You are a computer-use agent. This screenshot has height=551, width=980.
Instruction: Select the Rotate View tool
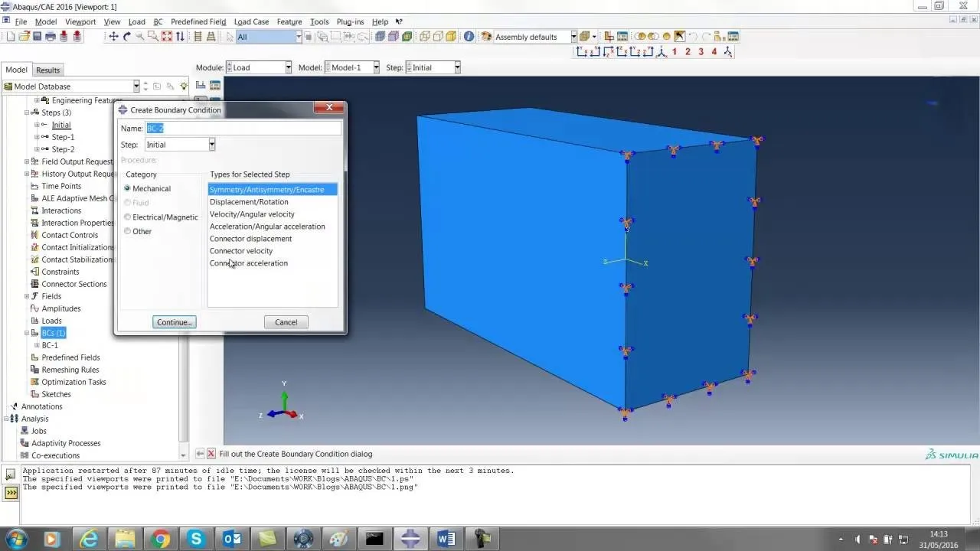(126, 37)
